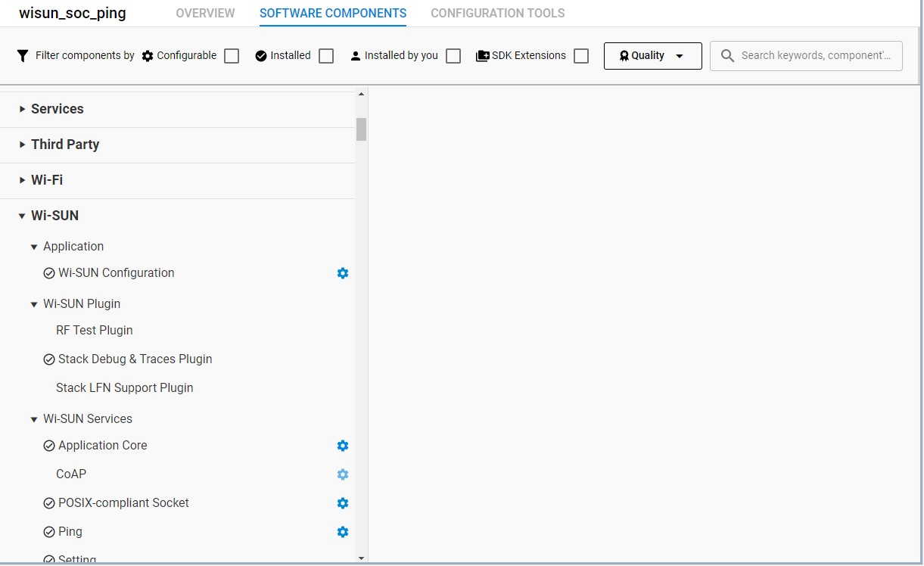Click the Ping component gear icon

343,532
